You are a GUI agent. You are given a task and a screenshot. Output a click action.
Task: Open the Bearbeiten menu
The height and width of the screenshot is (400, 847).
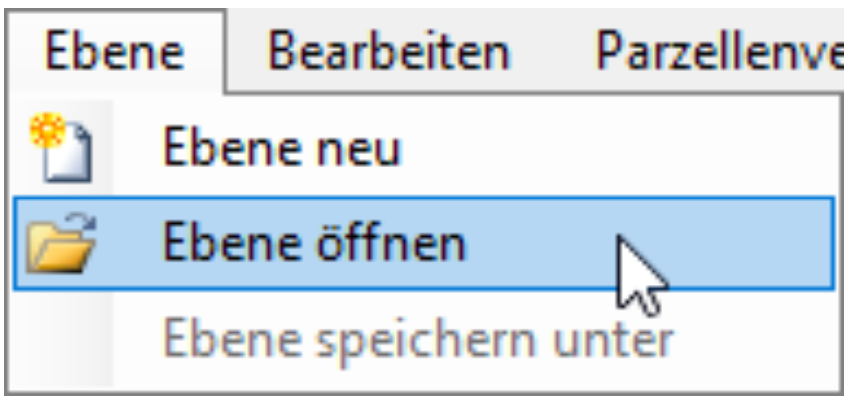(389, 50)
